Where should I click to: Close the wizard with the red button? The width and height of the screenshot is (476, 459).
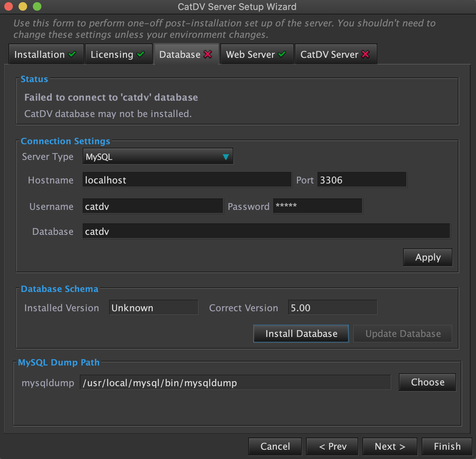9,6
